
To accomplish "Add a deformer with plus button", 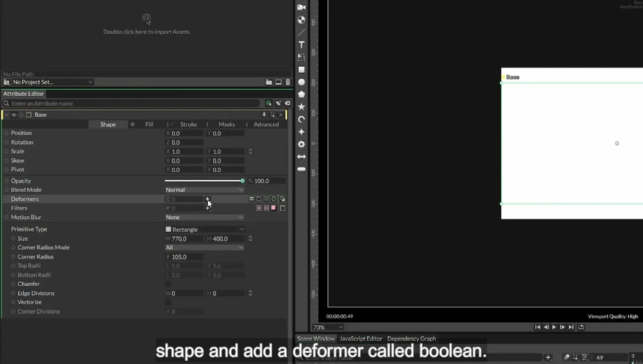I will [207, 199].
